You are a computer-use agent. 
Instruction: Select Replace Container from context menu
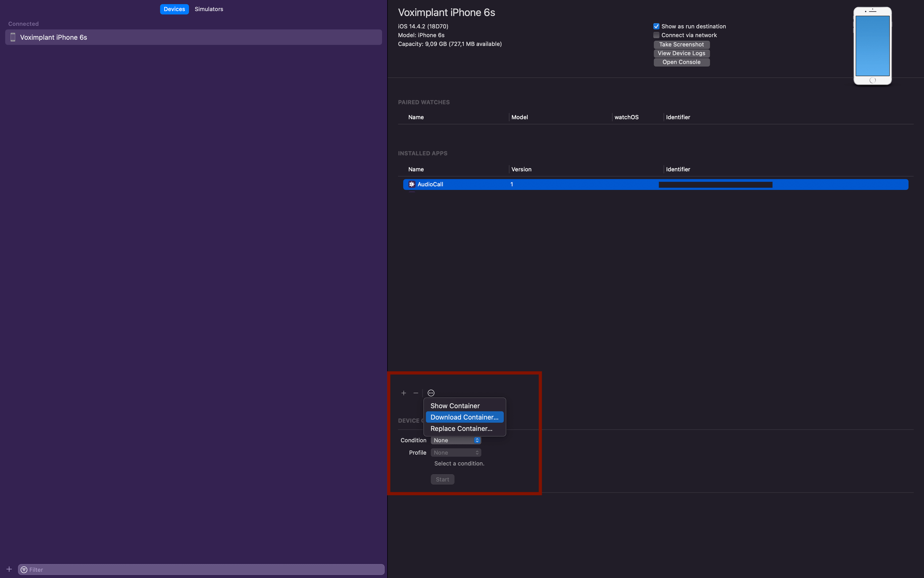461,428
